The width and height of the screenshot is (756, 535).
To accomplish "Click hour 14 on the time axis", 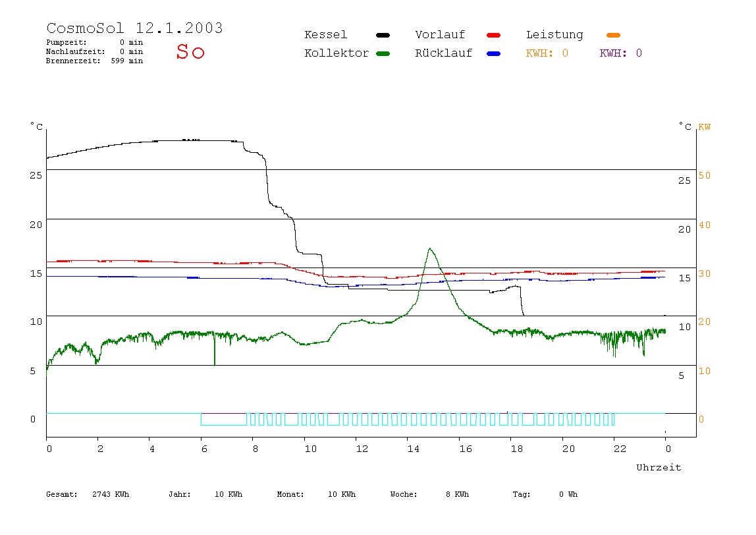I will point(413,449).
